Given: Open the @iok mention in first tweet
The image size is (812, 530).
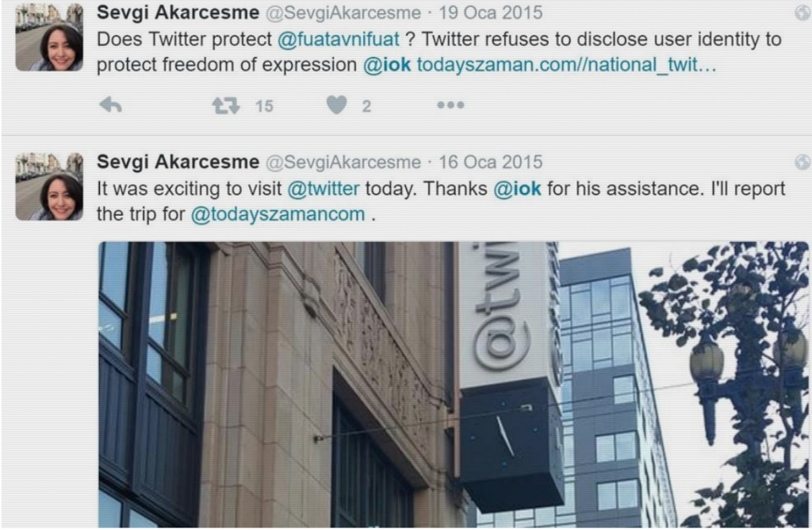Looking at the screenshot, I should pos(387,65).
